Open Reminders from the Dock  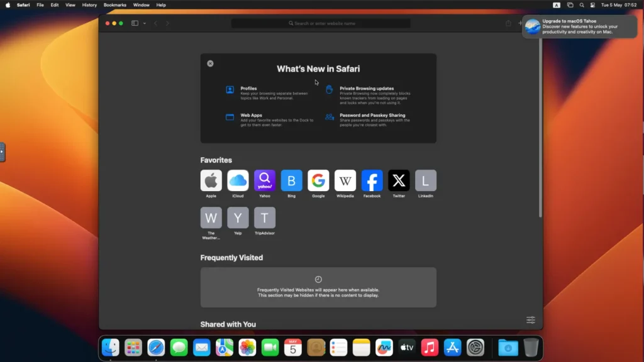[x=338, y=348]
